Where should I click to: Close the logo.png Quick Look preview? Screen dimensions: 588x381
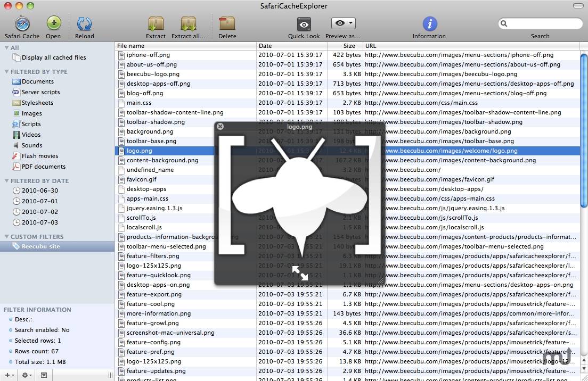point(220,127)
